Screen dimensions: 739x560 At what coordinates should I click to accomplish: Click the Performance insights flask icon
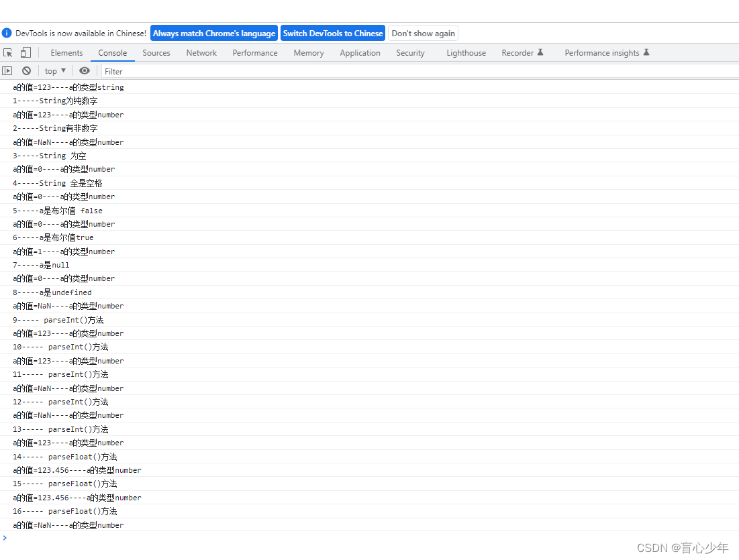coord(646,52)
